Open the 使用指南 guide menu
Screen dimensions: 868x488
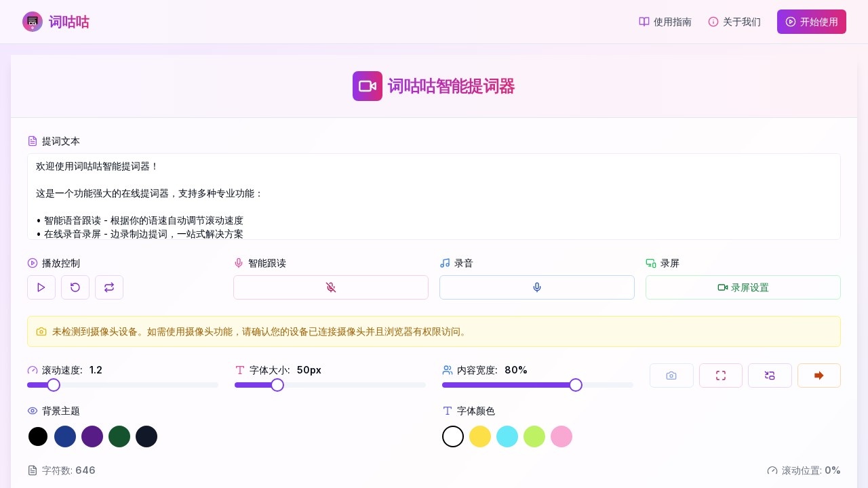point(665,22)
